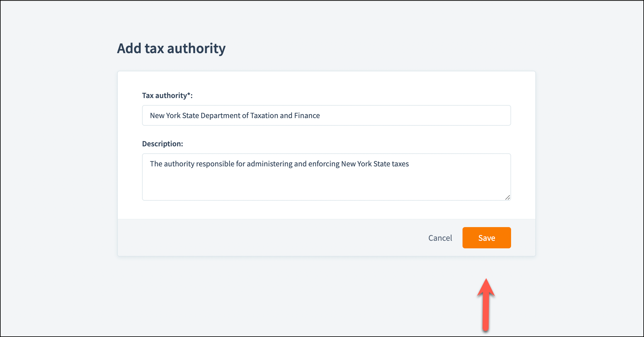Click the word "Department" in the authority field

point(220,116)
